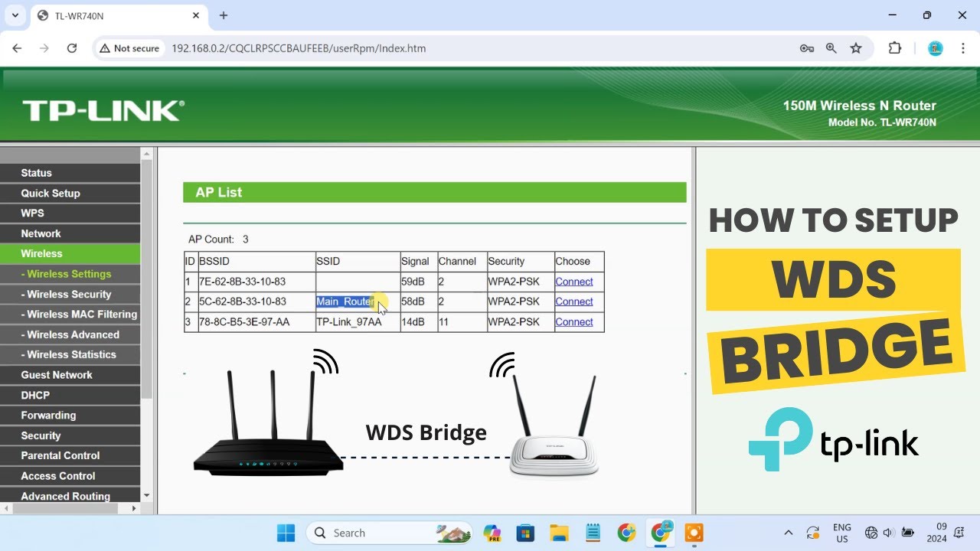
Task: Open the DHCP menu
Action: (x=70, y=395)
